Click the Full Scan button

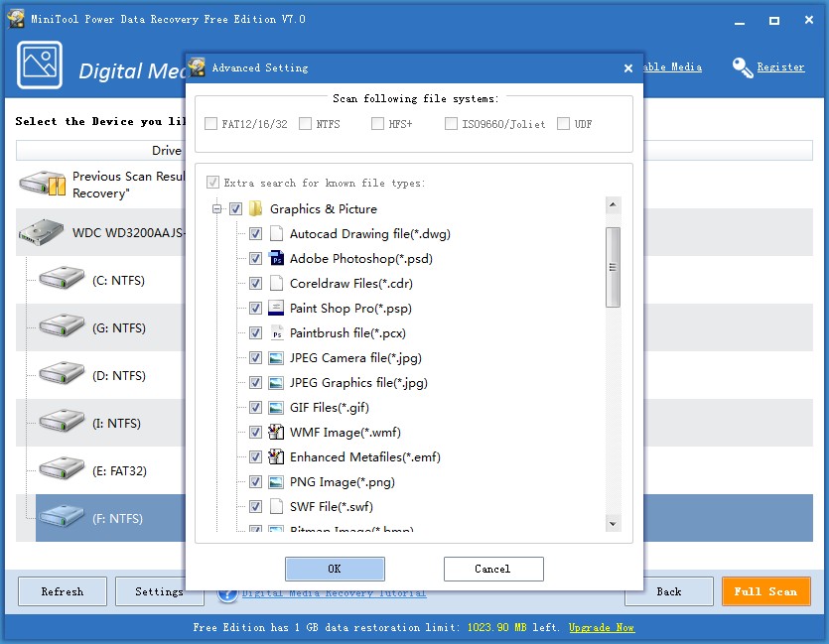[x=766, y=590]
